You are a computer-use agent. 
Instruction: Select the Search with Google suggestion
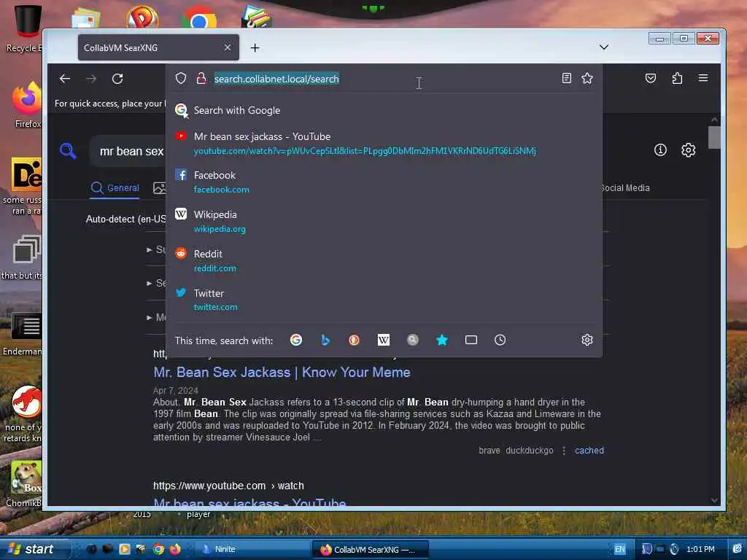(384, 111)
